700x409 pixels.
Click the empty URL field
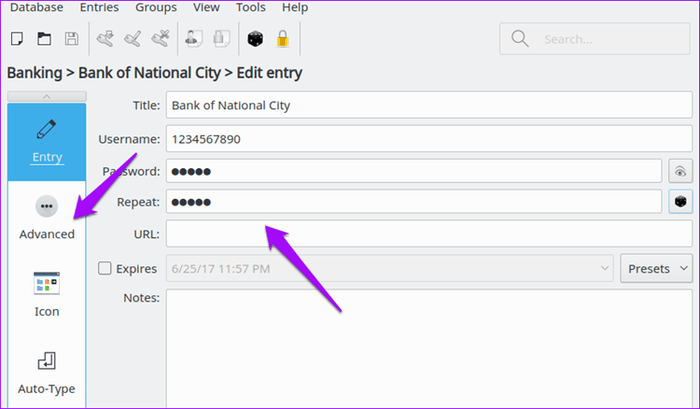(x=429, y=234)
